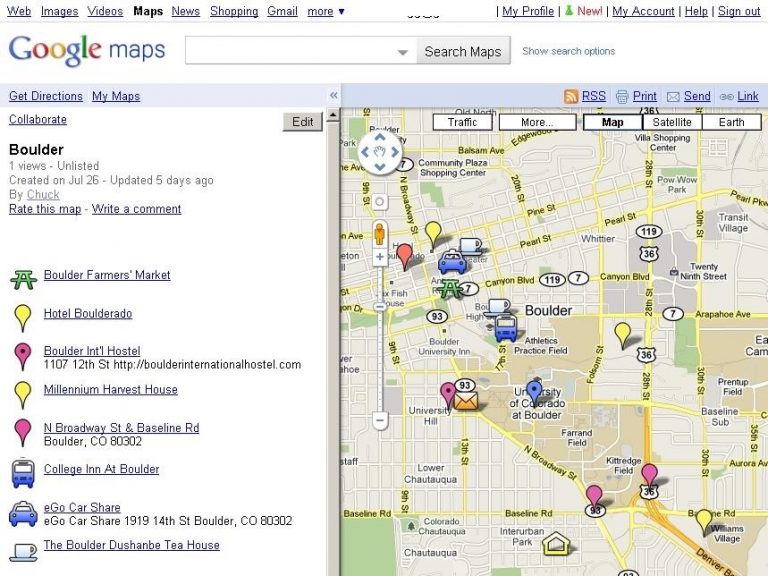Pan the map right with the arrow control
Screen dimensions: 768x576
pos(395,152)
